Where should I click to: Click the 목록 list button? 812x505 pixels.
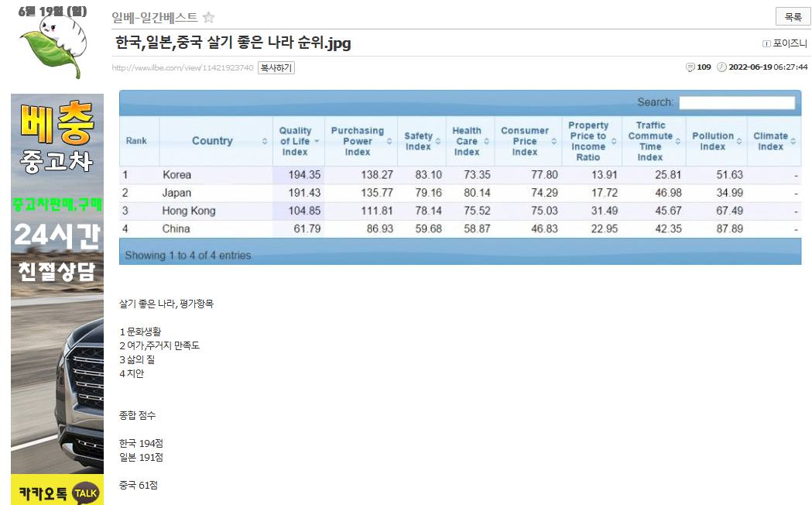pos(793,17)
